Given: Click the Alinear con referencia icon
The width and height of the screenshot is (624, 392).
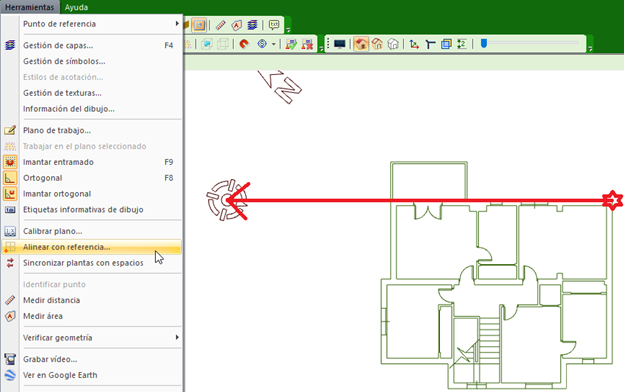Looking at the screenshot, I should [10, 247].
